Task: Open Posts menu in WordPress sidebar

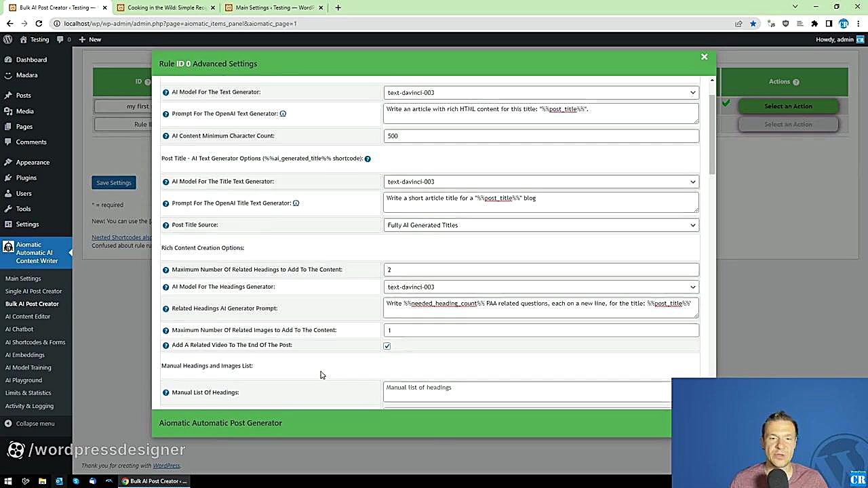Action: pyautogui.click(x=23, y=96)
